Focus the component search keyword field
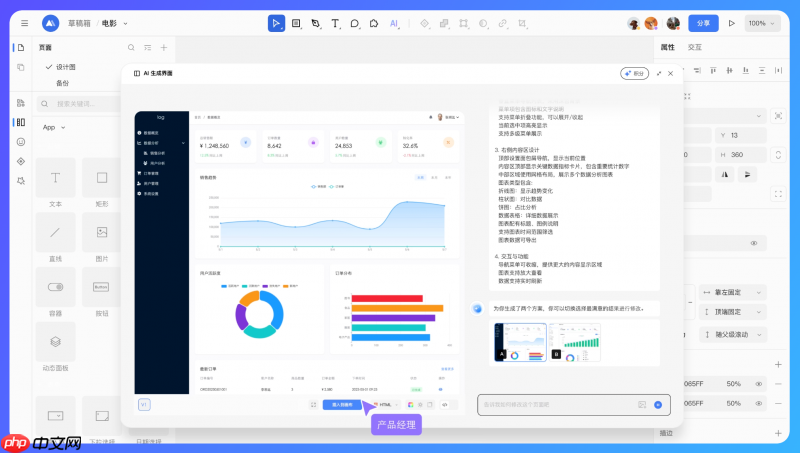The image size is (800, 453). click(79, 104)
